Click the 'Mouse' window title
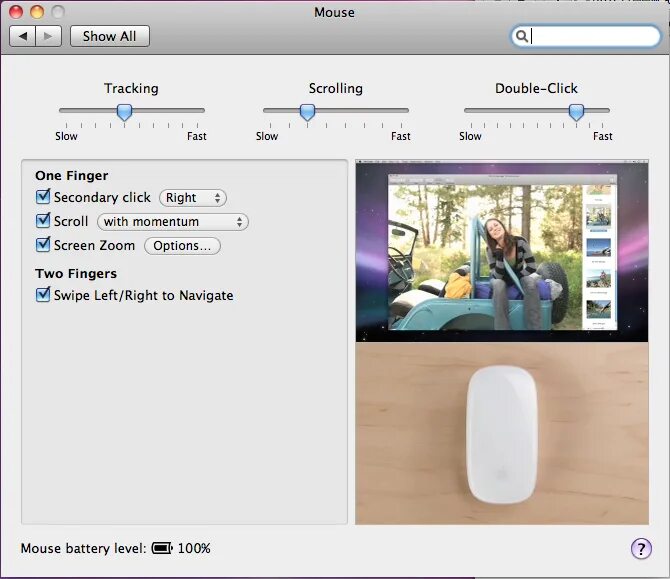 click(335, 12)
